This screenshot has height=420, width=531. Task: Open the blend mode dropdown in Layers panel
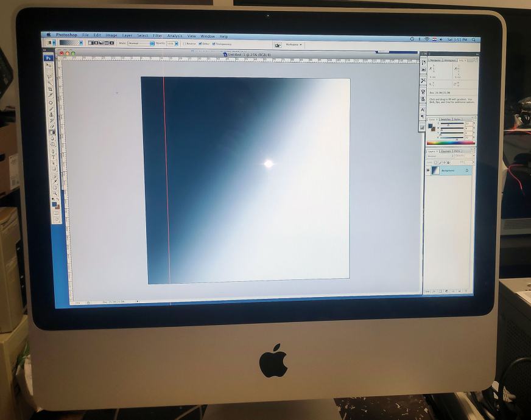coord(440,156)
